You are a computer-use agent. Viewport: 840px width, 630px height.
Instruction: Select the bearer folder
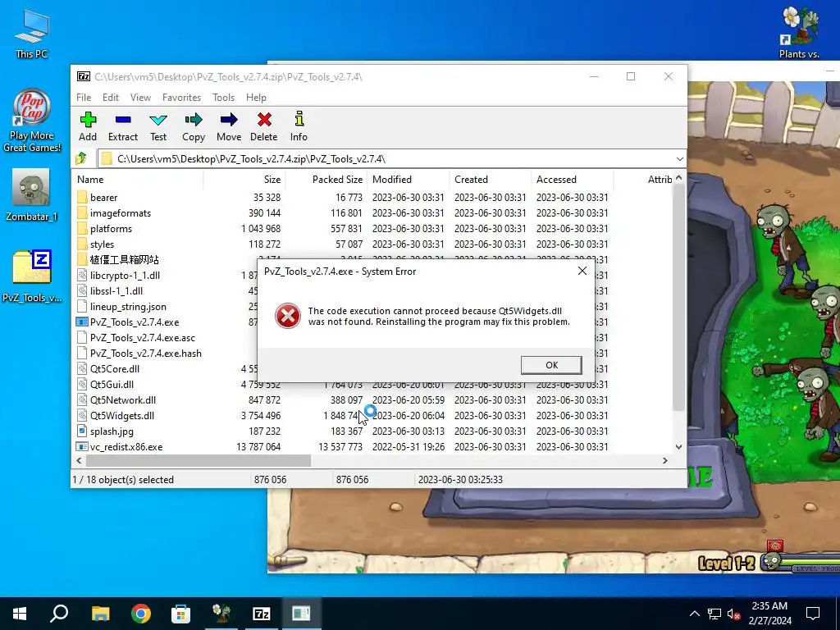tap(103, 198)
